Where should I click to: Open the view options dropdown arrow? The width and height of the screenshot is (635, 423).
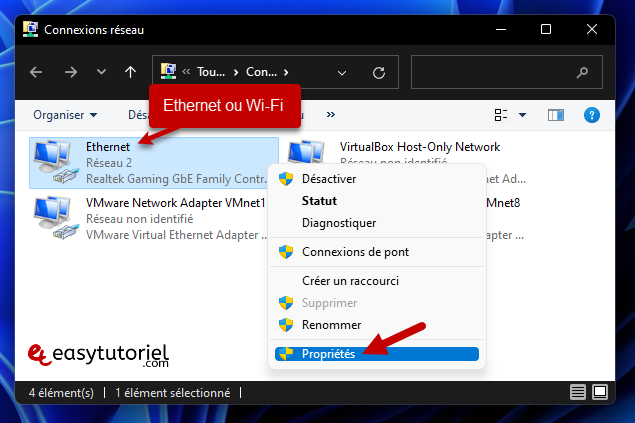pyautogui.click(x=522, y=115)
